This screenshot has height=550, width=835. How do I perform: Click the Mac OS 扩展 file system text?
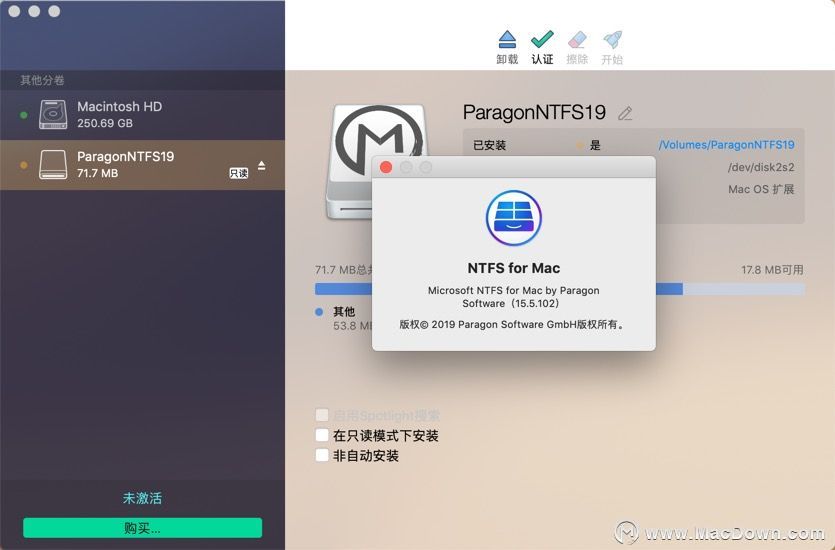coord(761,190)
